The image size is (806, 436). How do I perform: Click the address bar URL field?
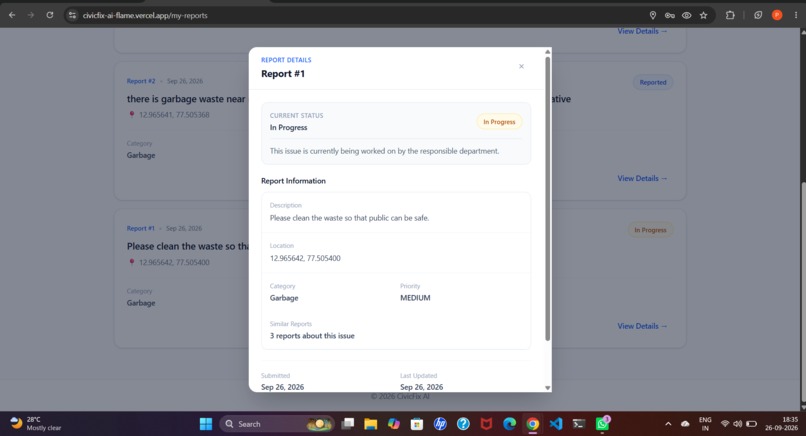(360, 15)
